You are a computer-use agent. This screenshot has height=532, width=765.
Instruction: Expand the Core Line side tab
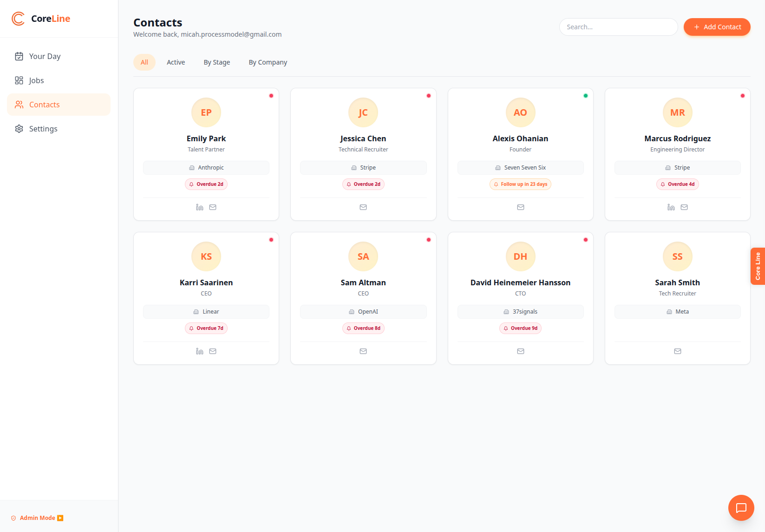[758, 266]
